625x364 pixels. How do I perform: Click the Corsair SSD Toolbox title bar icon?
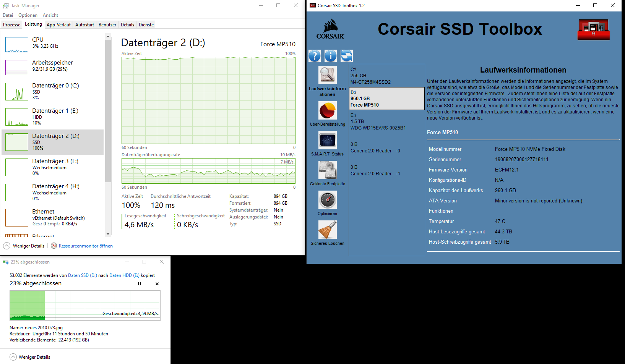pos(313,5)
